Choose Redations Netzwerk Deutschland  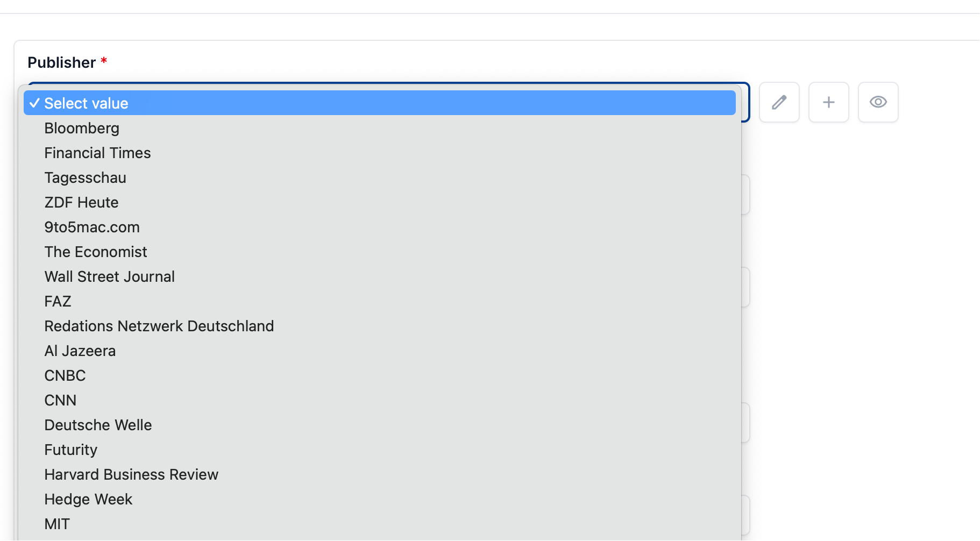click(379, 326)
